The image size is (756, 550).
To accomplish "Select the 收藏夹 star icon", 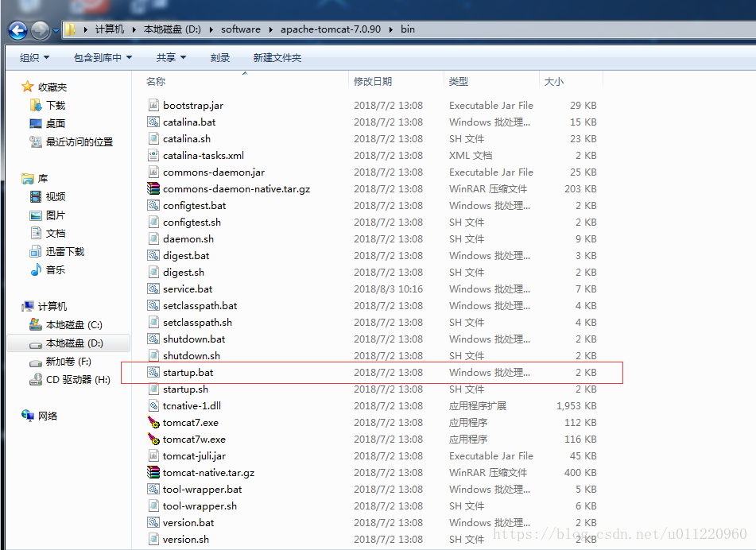I will 28,87.
